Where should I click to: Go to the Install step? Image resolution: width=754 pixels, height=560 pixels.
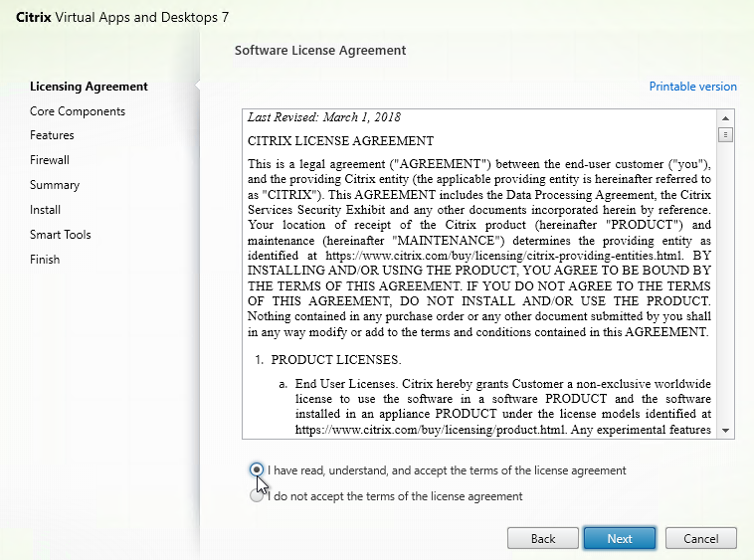click(x=45, y=210)
